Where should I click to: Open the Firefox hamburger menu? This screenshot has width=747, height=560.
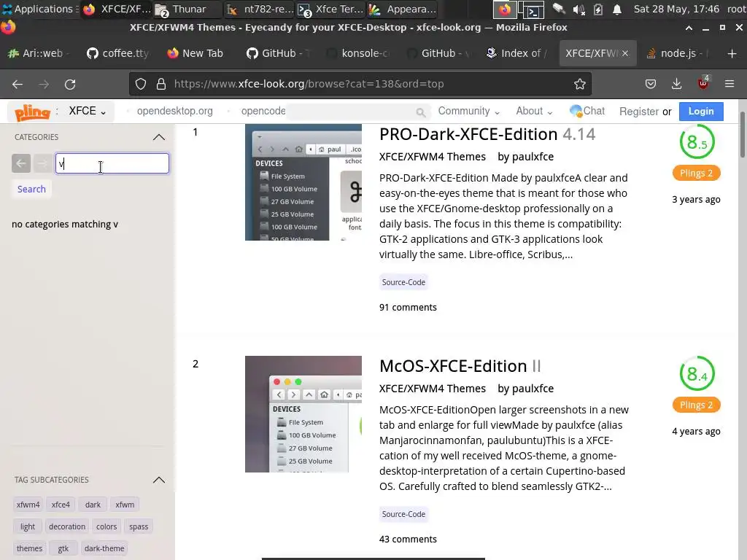(729, 84)
